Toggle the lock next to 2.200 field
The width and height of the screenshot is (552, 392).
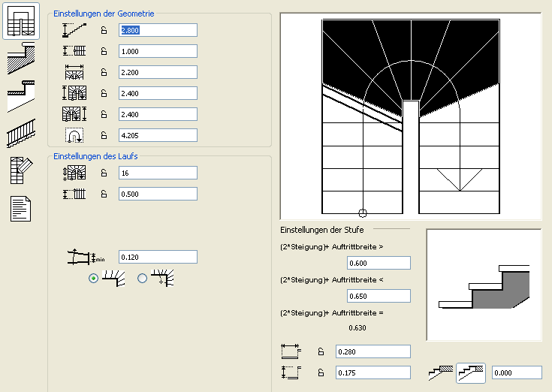104,72
